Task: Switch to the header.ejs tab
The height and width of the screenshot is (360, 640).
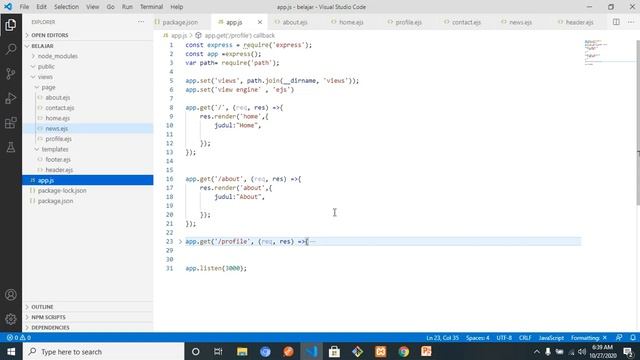Action: pyautogui.click(x=579, y=22)
